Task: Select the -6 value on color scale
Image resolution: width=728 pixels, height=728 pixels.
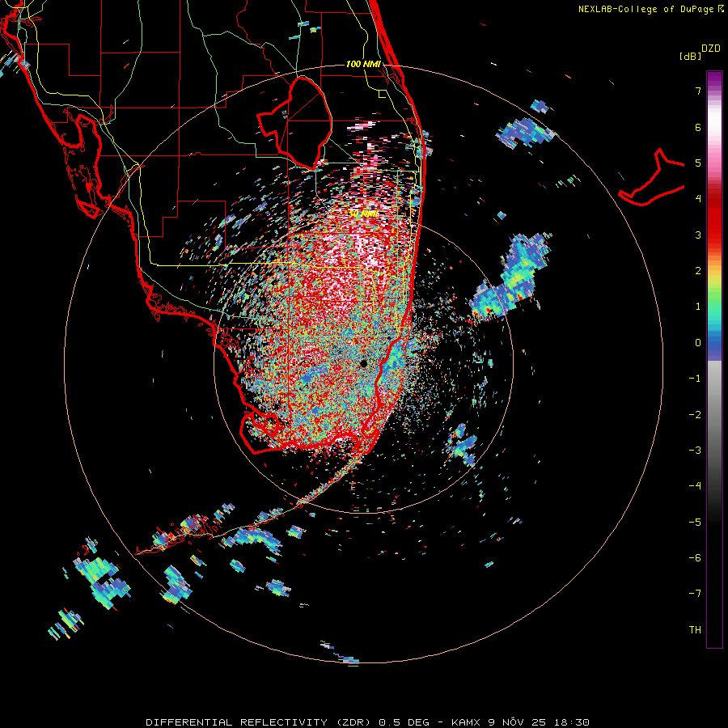Action: pyautogui.click(x=695, y=557)
